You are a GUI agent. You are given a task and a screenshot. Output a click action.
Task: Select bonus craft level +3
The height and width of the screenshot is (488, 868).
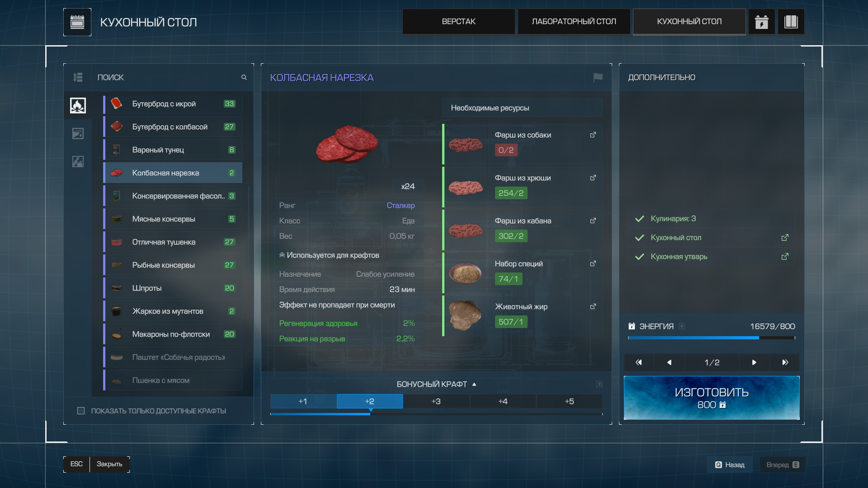coord(436,401)
